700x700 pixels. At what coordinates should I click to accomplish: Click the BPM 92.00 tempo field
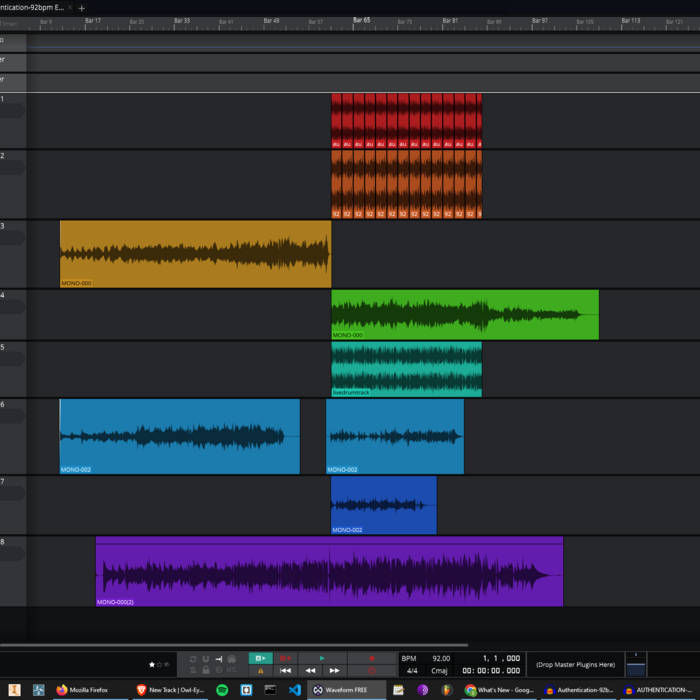click(440, 658)
